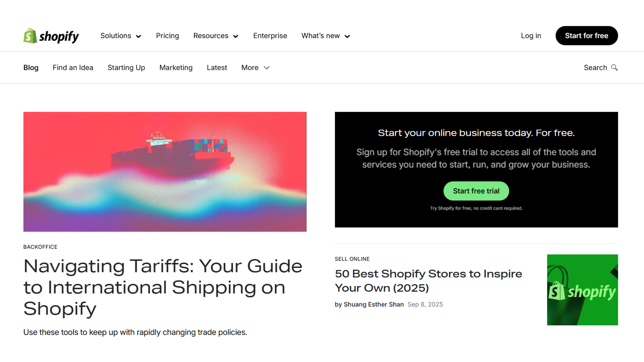Click author name Shuang Esther Shan
644x362 pixels.
coord(374,304)
